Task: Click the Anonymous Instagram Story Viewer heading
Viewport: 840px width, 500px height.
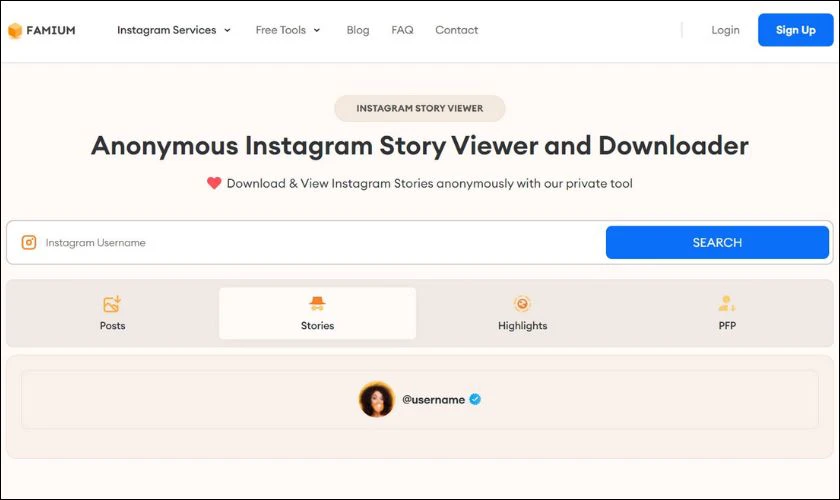Action: 420,146
